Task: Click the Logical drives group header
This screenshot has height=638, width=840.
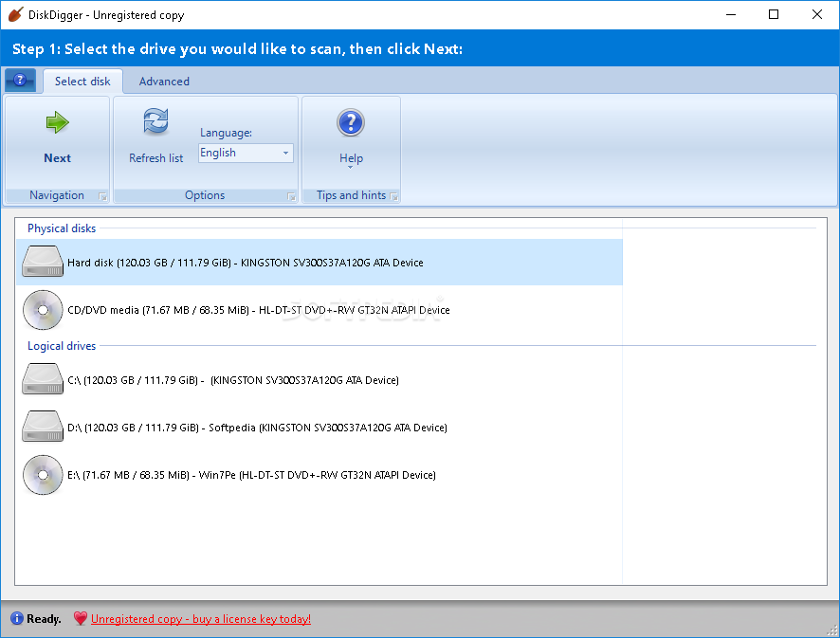Action: click(x=62, y=346)
